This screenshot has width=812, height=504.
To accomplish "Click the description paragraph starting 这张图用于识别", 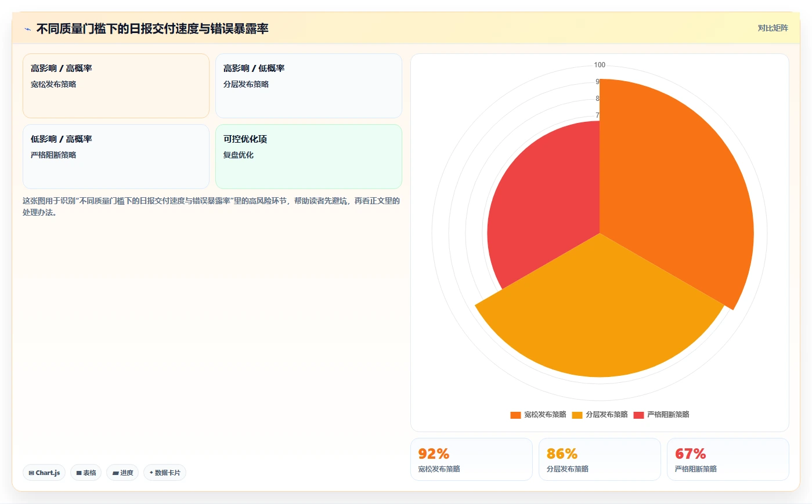I will [211, 206].
